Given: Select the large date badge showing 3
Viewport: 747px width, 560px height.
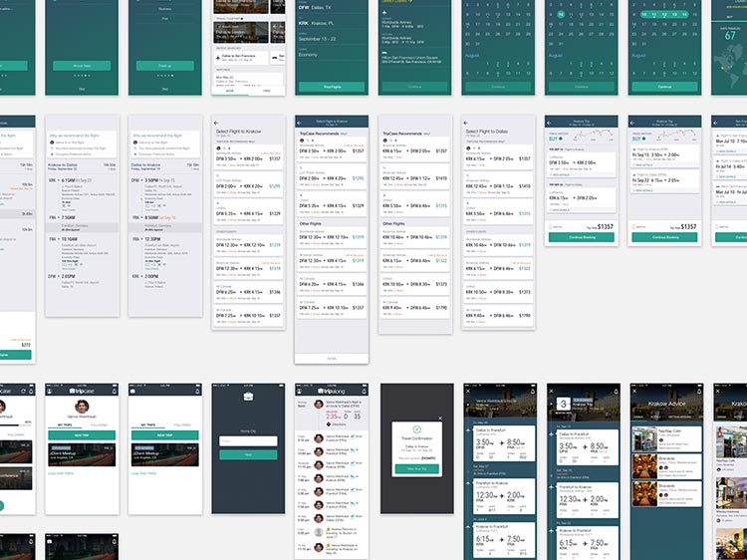Looking at the screenshot, I should (x=563, y=404).
